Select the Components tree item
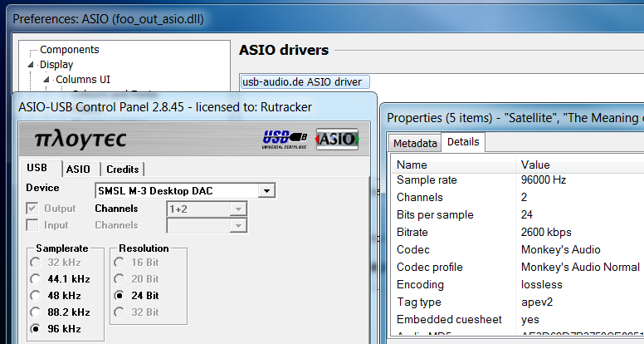644x344 pixels. click(69, 50)
